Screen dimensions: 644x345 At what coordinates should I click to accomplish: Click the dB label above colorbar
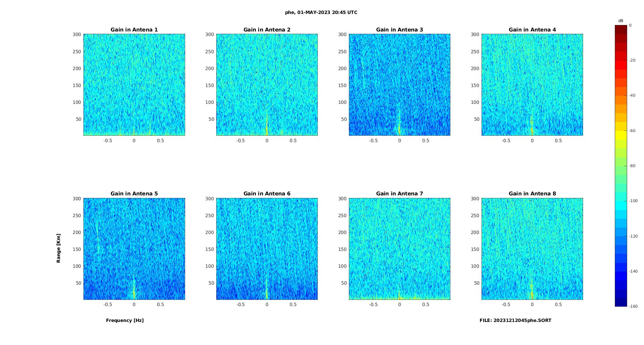point(621,21)
